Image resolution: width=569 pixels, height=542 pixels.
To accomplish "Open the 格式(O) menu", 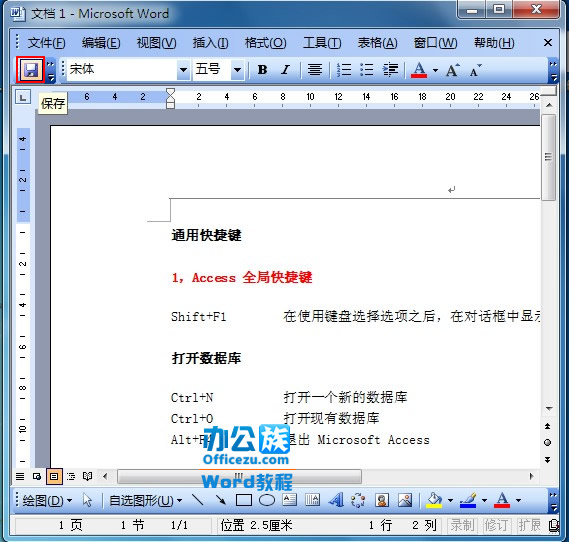I will (x=266, y=43).
